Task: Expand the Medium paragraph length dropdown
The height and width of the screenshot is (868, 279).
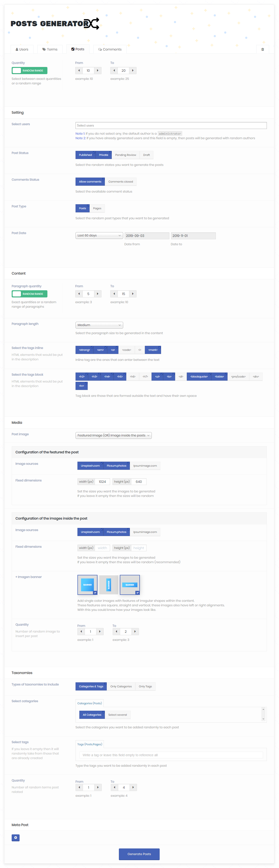Action: click(99, 325)
